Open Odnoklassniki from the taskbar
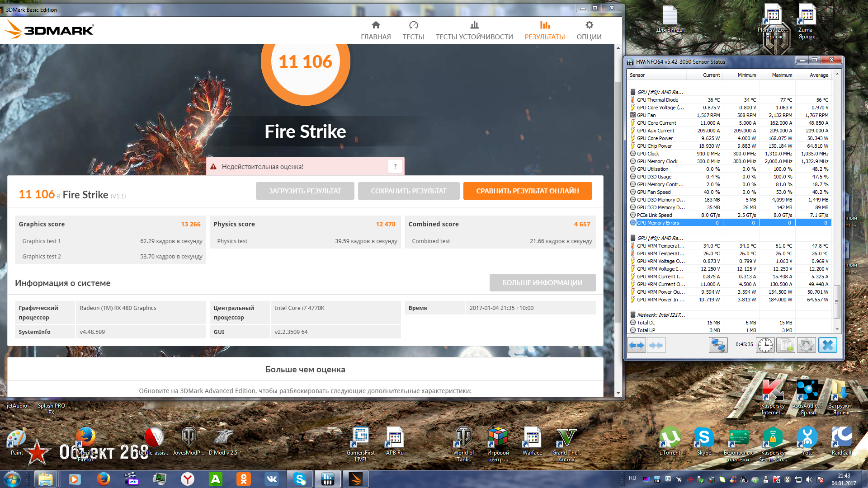This screenshot has height=488, width=868. click(x=244, y=479)
